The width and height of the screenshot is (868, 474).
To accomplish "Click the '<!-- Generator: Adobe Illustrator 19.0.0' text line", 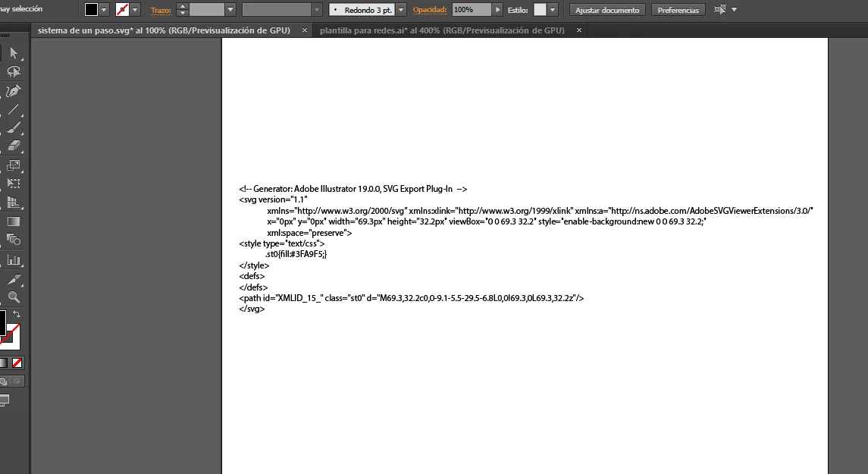I will coord(353,189).
